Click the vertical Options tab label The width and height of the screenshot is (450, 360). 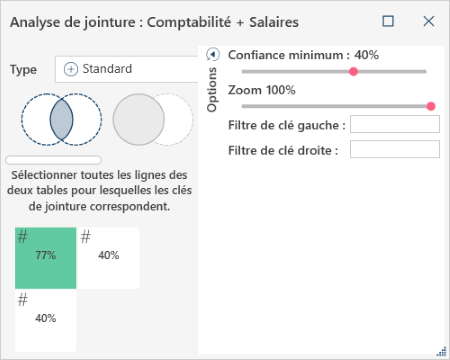pyautogui.click(x=212, y=89)
